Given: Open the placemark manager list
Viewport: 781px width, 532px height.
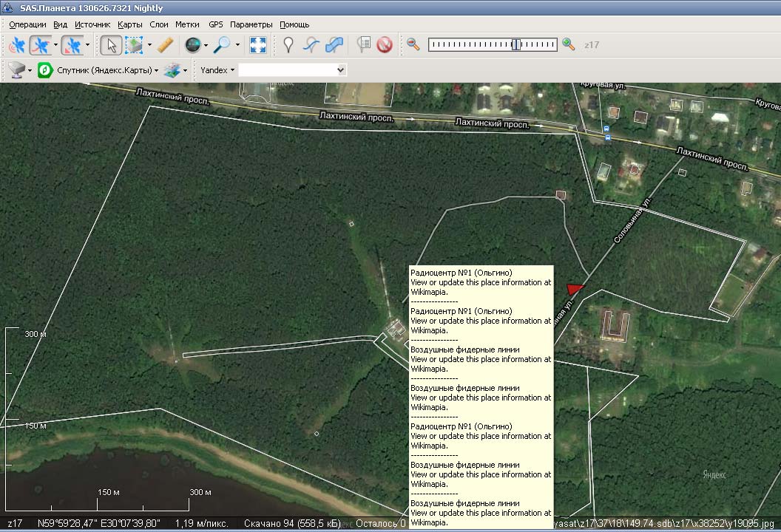Looking at the screenshot, I should 362,45.
